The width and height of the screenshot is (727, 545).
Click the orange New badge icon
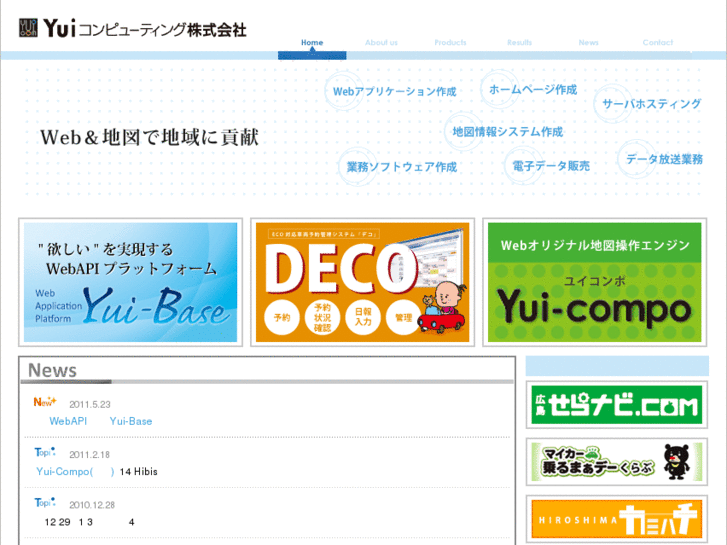(x=45, y=402)
